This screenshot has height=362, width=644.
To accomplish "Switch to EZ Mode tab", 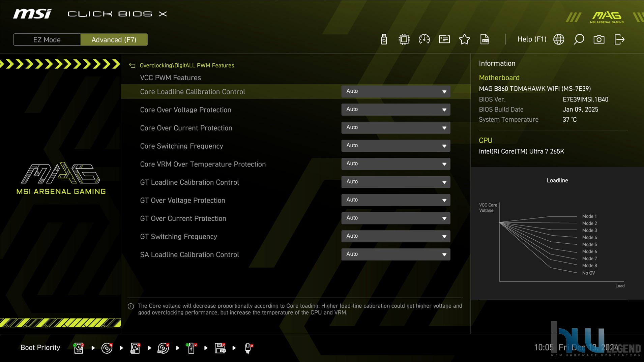I will (x=47, y=39).
